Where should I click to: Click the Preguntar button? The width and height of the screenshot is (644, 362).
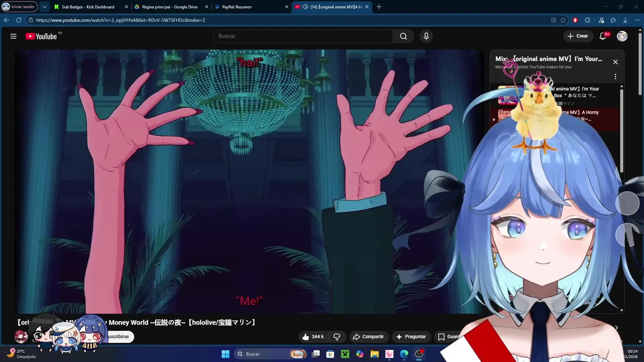(411, 337)
